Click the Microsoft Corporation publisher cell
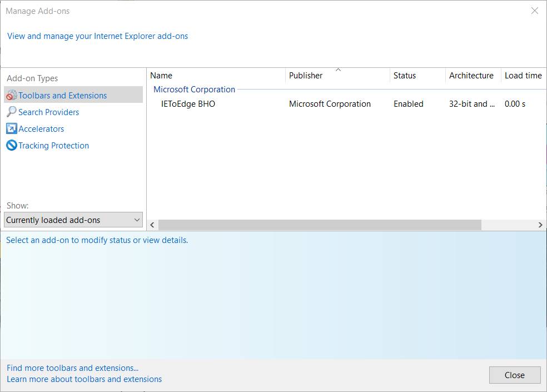This screenshot has height=392, width=547. [x=330, y=103]
